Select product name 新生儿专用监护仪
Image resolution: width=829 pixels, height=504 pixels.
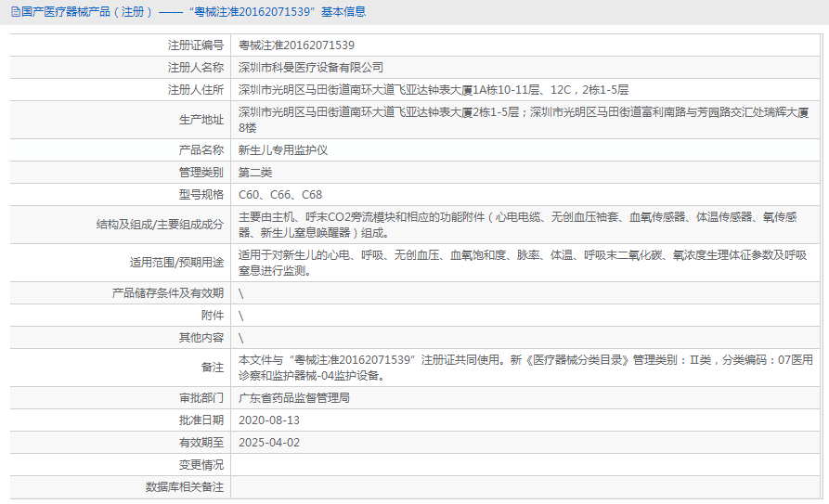pos(283,150)
